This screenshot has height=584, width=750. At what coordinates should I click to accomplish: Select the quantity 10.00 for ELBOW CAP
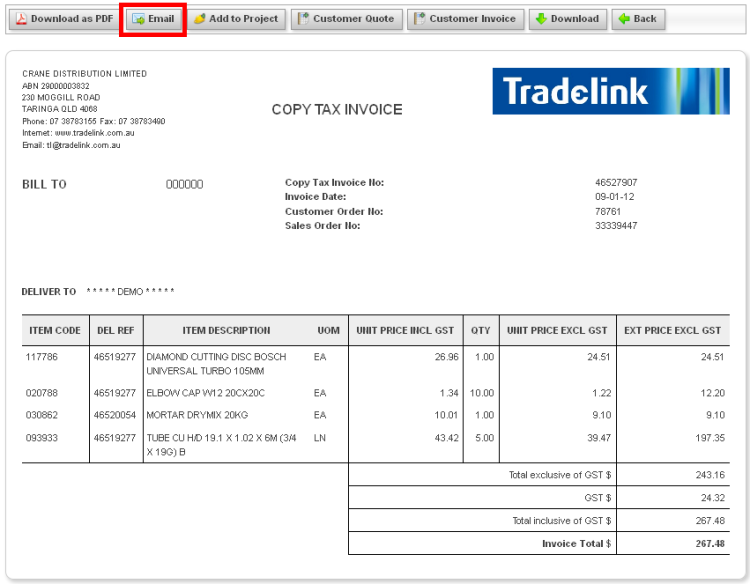(482, 393)
